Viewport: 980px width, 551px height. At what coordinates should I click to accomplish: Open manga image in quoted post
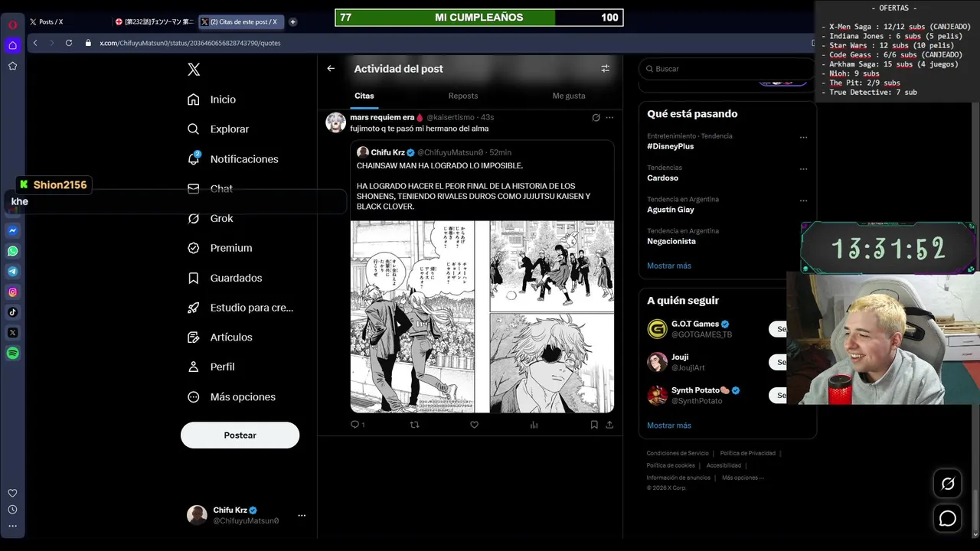482,317
